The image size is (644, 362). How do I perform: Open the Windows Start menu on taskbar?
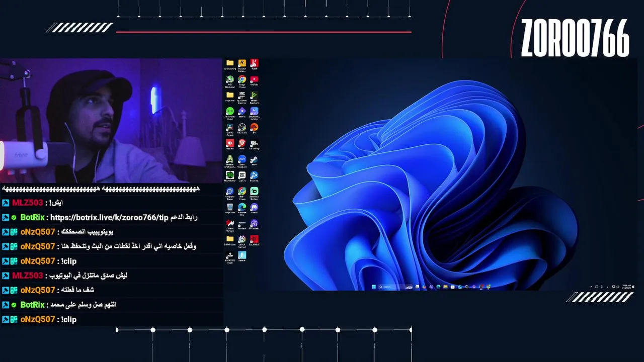click(x=374, y=287)
